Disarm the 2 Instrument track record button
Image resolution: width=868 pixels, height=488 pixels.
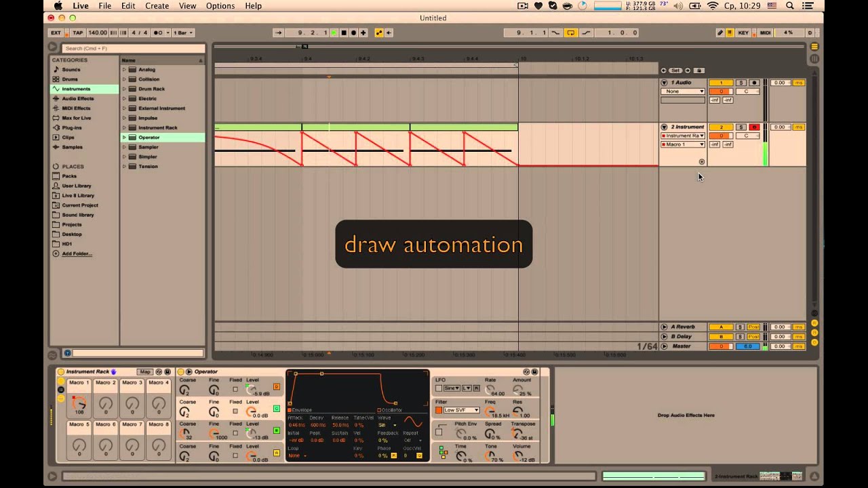coord(754,127)
